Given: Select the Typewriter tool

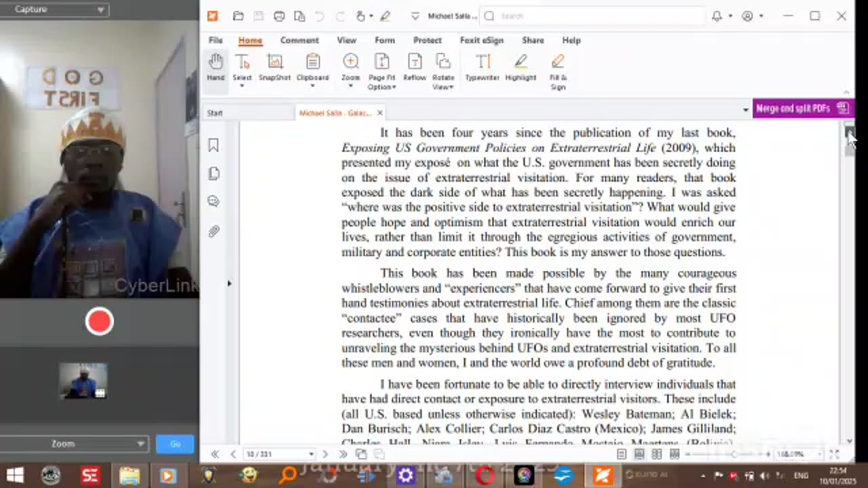Looking at the screenshot, I should [482, 68].
